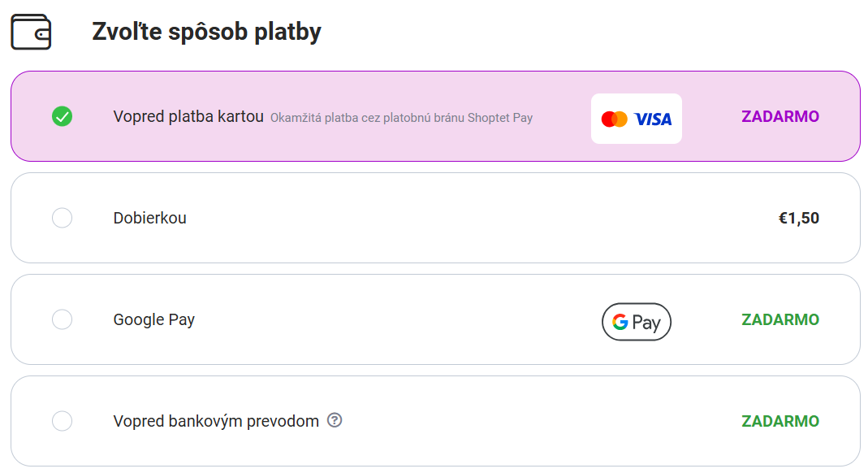Image resolution: width=868 pixels, height=473 pixels.
Task: Open the bank transfer help question mark
Action: point(335,420)
